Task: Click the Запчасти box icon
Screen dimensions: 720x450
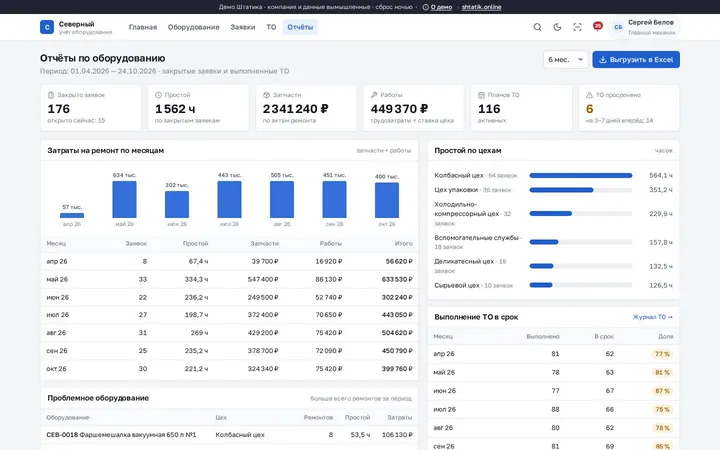Action: click(x=266, y=95)
